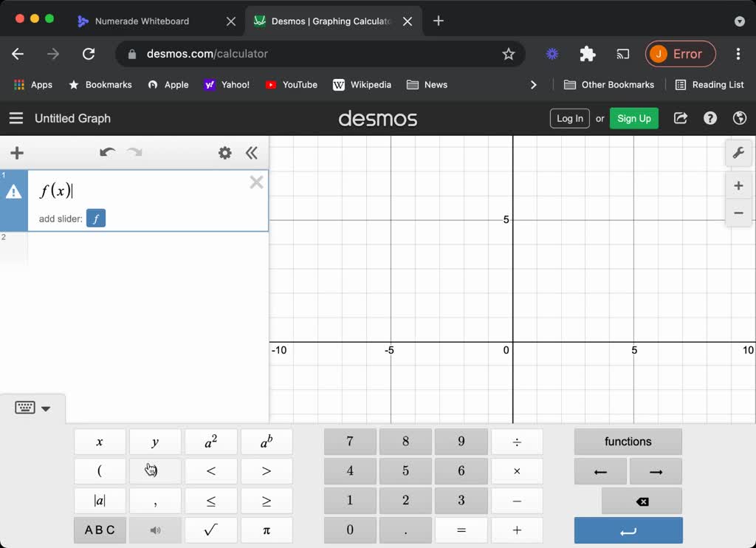Image resolution: width=756 pixels, height=548 pixels.
Task: Tap the 0 key
Action: click(349, 530)
